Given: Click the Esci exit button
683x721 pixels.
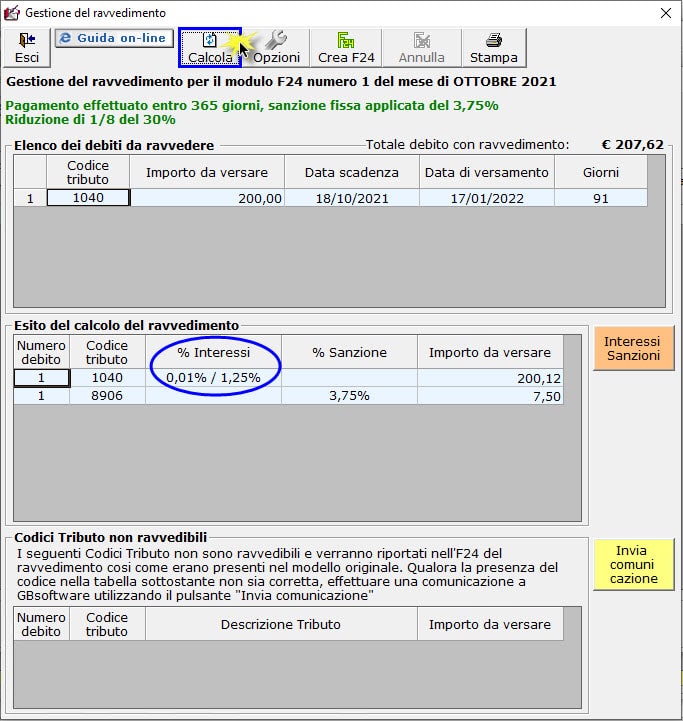Looking at the screenshot, I should tap(27, 47).
